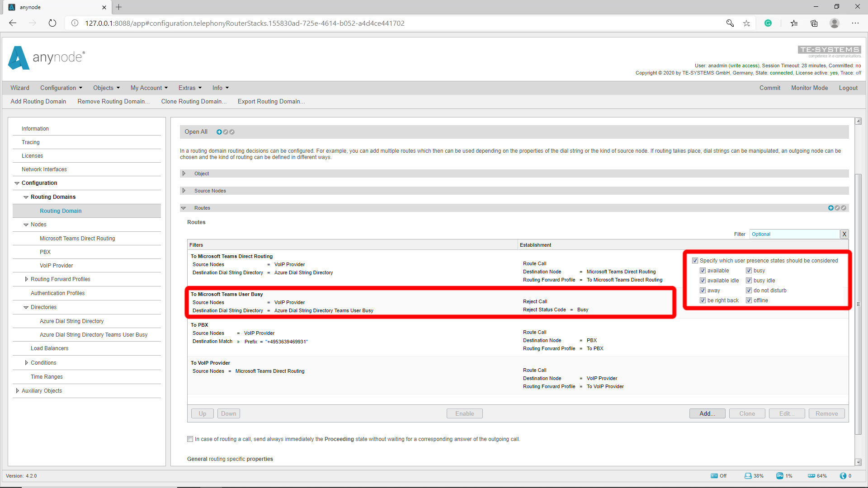Screen dimensions: 868x488
Task: Expand the Routing Forward Profiles tree node
Action: [26, 279]
